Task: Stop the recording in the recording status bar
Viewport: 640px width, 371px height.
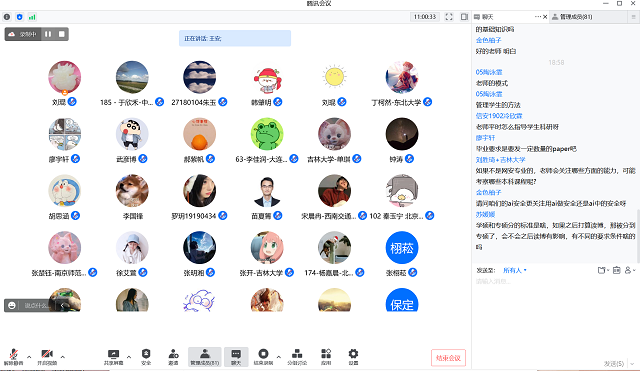Action: (x=62, y=34)
